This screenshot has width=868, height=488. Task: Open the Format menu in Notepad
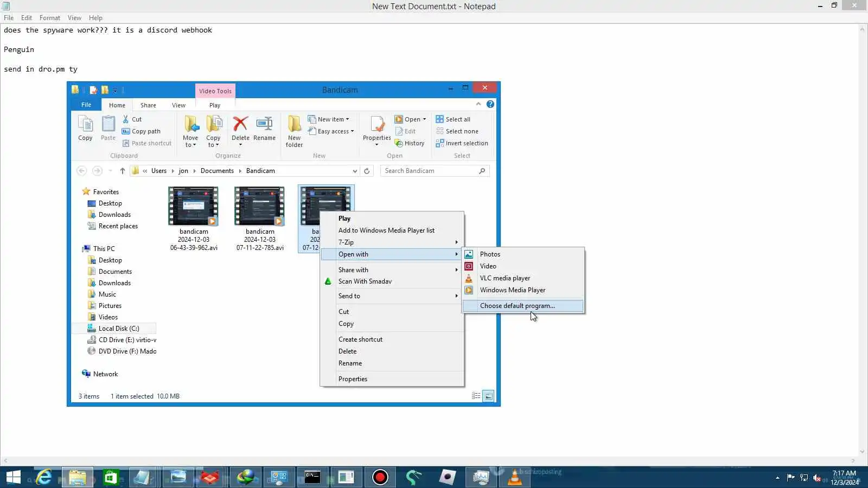(50, 18)
